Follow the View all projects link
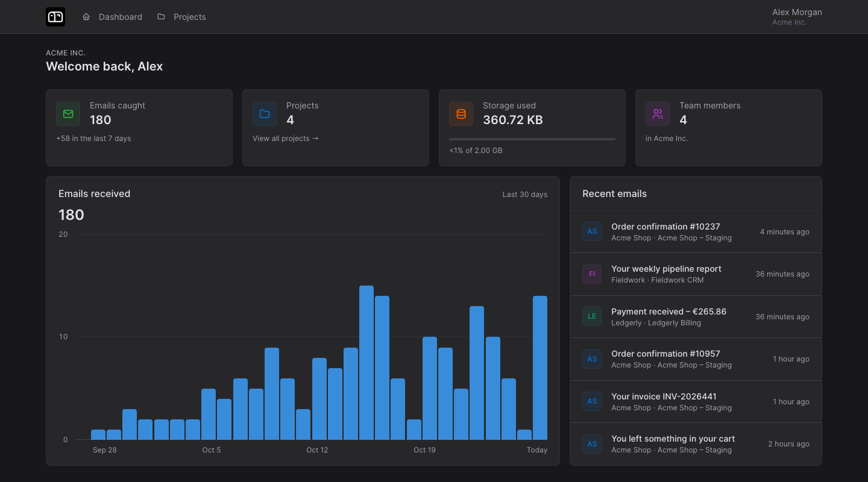The height and width of the screenshot is (482, 868). pyautogui.click(x=286, y=139)
